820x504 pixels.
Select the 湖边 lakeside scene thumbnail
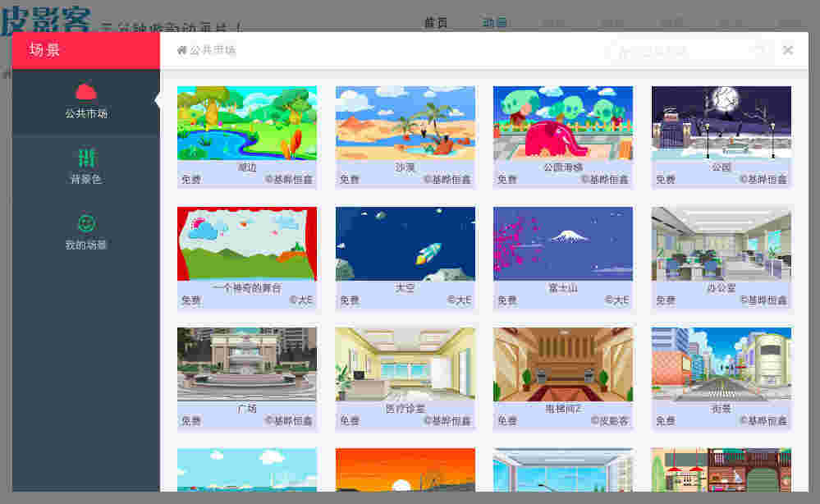[x=247, y=123]
